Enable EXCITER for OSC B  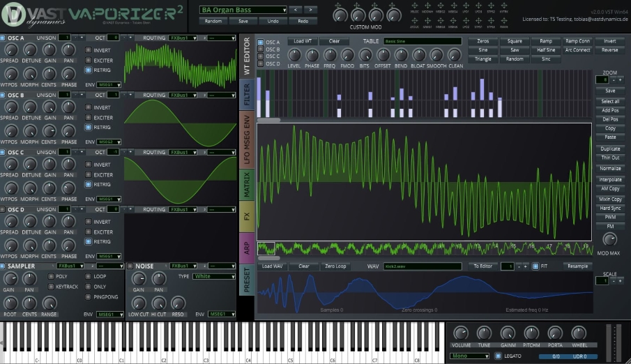(x=88, y=118)
